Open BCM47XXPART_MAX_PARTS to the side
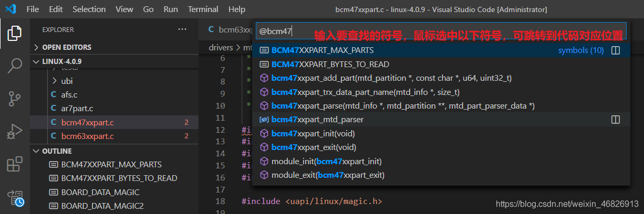Viewport: 644px width, 214px height. pyautogui.click(x=616, y=50)
